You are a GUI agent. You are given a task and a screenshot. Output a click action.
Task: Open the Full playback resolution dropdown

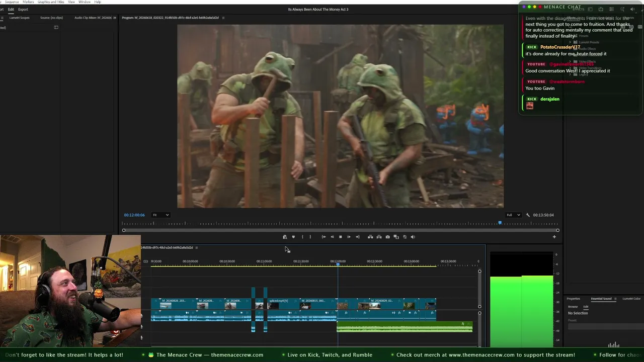tap(513, 215)
